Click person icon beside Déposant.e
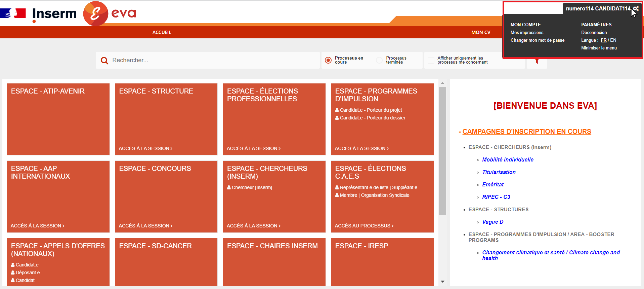This screenshot has width=644, height=289. point(13,273)
